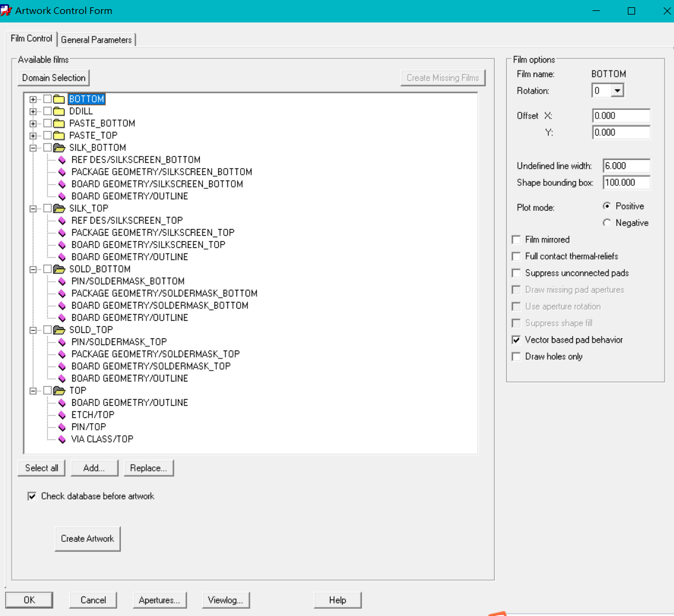Viewport: 674px width, 616px height.
Task: Click the SOLD_BOTTOM open folder icon
Action: tap(60, 269)
